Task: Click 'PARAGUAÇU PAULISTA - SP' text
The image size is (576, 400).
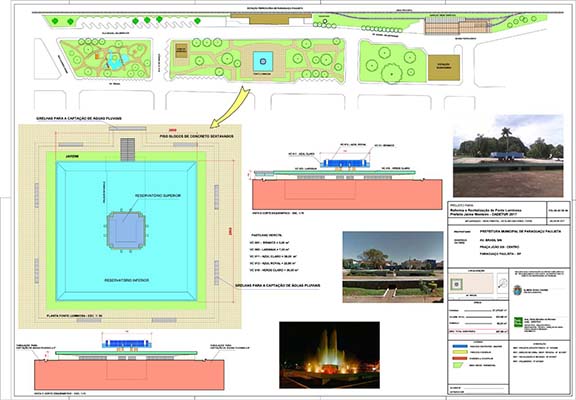Action: 501,254
